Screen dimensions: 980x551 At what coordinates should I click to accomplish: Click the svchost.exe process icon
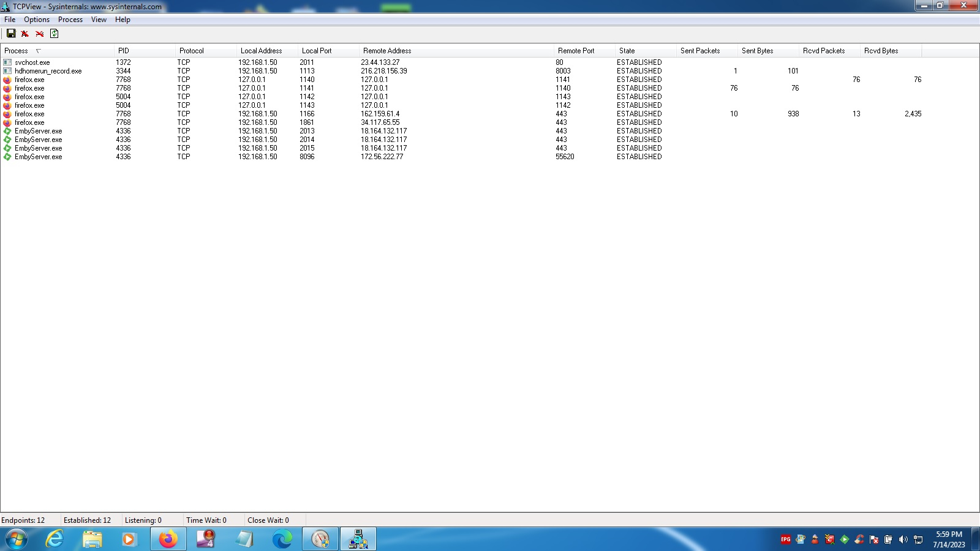tap(7, 62)
